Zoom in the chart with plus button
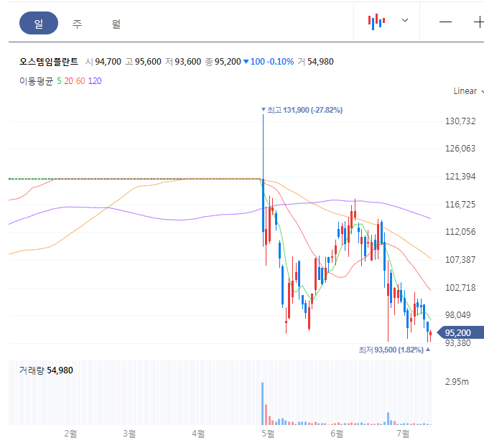The height and width of the screenshot is (448, 484). (x=479, y=22)
